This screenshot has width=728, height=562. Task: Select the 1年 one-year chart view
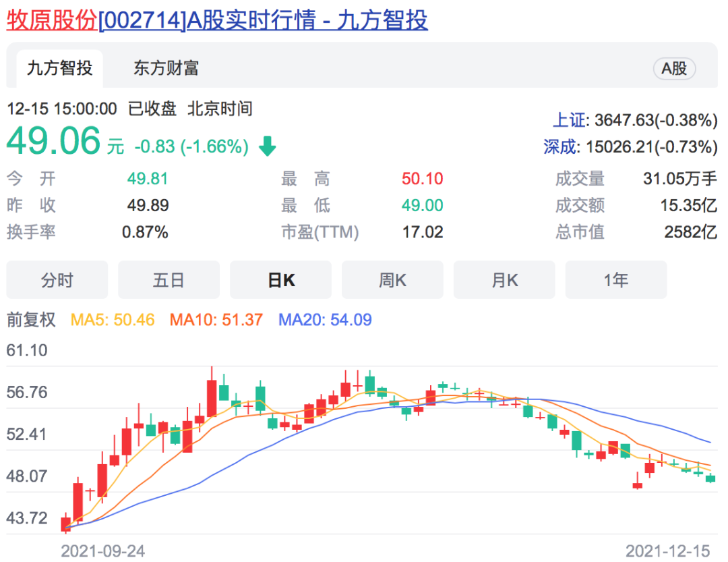(615, 279)
